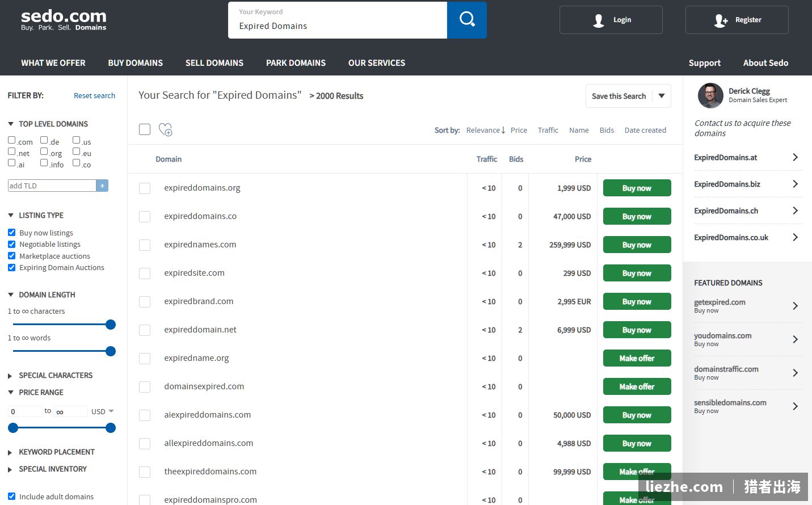The width and height of the screenshot is (812, 505).
Task: Click the price range minimum slider handle
Action: [x=13, y=428]
